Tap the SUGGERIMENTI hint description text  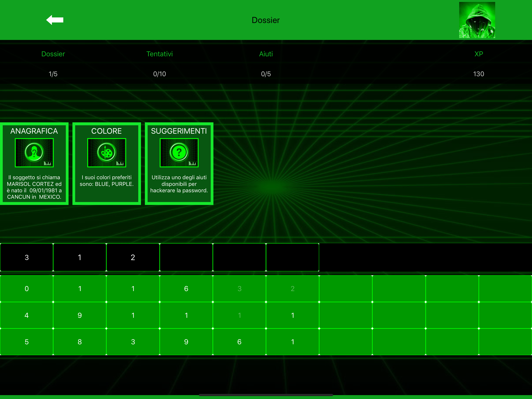coord(179,184)
